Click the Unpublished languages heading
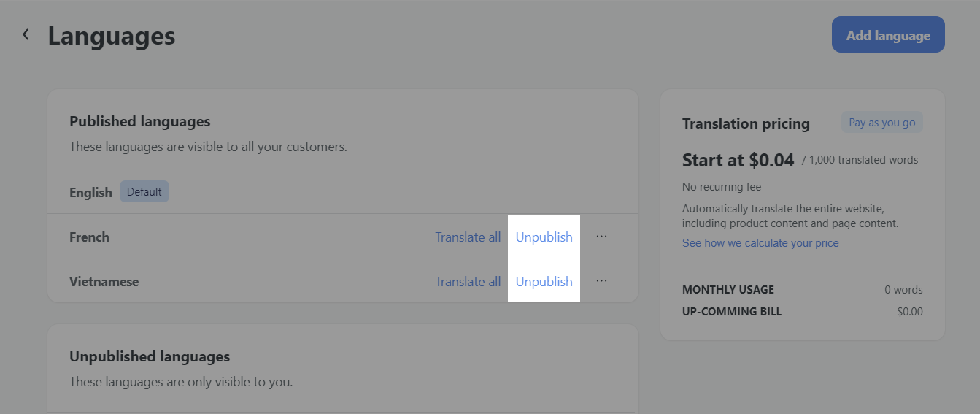This screenshot has height=414, width=980. (150, 357)
